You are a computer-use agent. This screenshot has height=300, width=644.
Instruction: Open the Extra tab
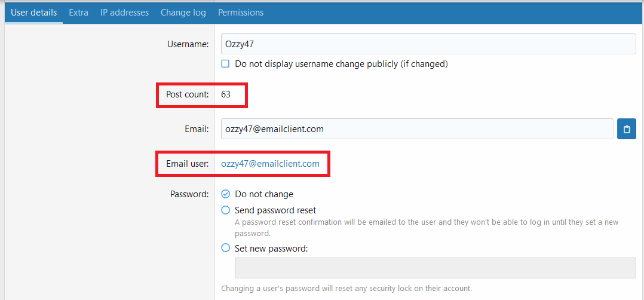(78, 13)
